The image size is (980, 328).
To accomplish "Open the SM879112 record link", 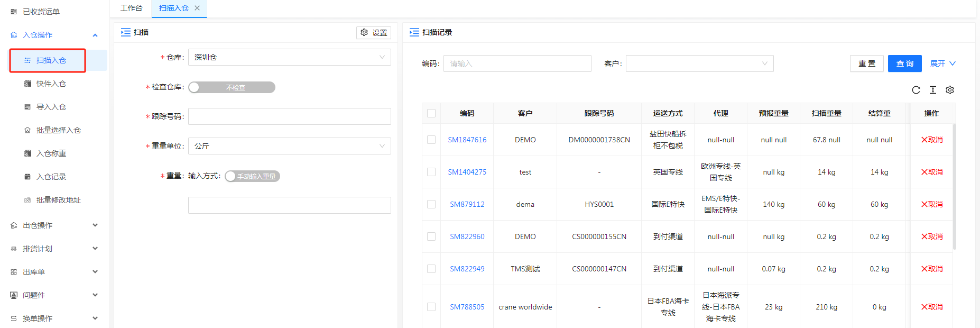I will tap(467, 204).
